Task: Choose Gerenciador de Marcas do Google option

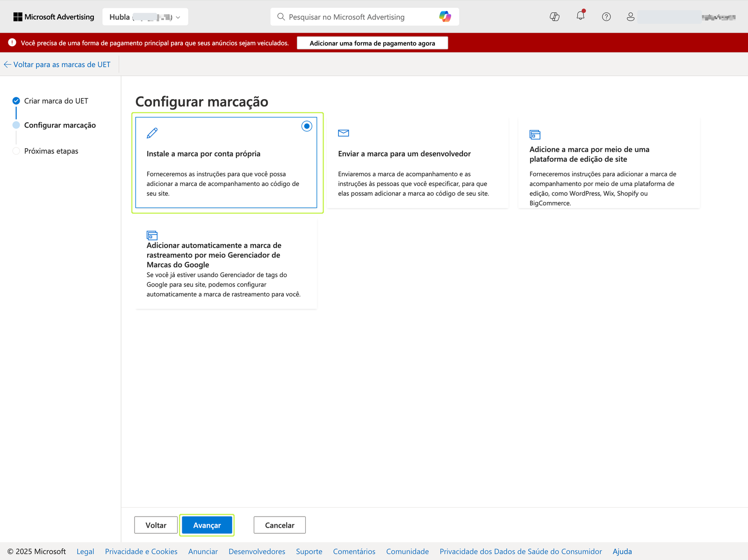Action: coord(226,264)
